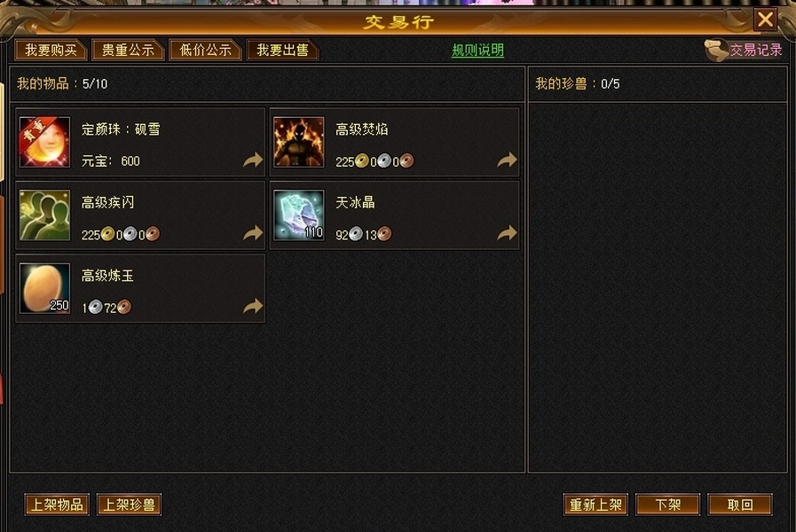Switch to the 我要购买 tab
Screen dimensions: 796x532
(x=51, y=50)
